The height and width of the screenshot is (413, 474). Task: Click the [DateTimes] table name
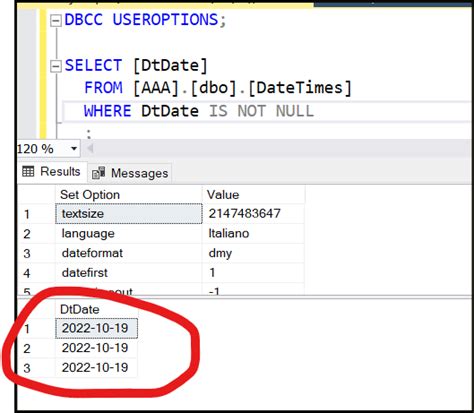coord(300,88)
